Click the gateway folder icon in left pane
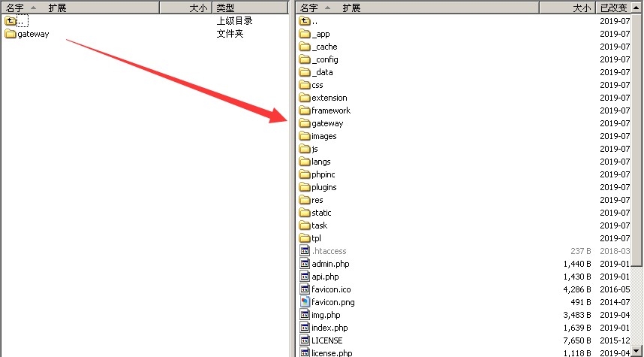The height and width of the screenshot is (357, 644). 11,34
